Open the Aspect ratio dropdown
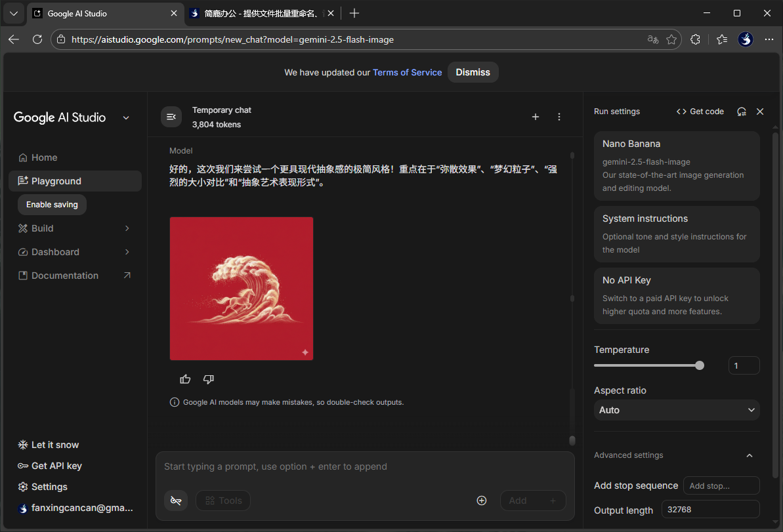783x532 pixels. click(676, 410)
